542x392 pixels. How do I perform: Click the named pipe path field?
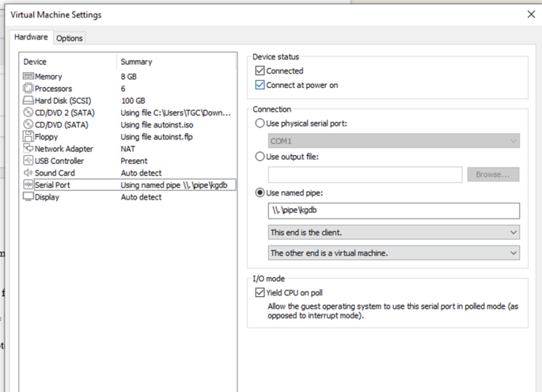point(394,211)
